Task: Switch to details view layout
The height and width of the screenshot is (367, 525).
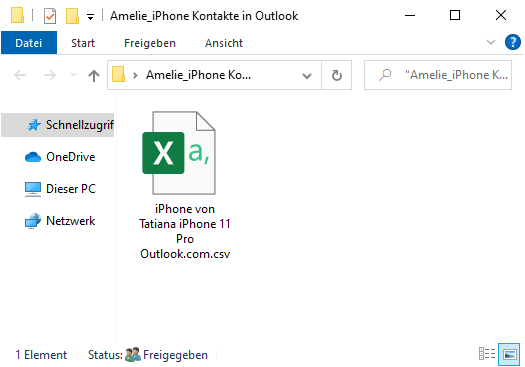Action: point(487,354)
